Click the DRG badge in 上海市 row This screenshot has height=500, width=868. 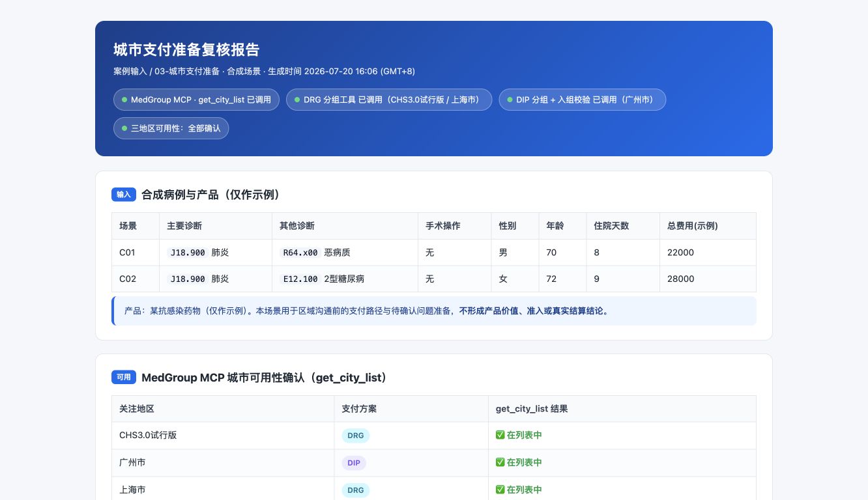click(x=356, y=490)
